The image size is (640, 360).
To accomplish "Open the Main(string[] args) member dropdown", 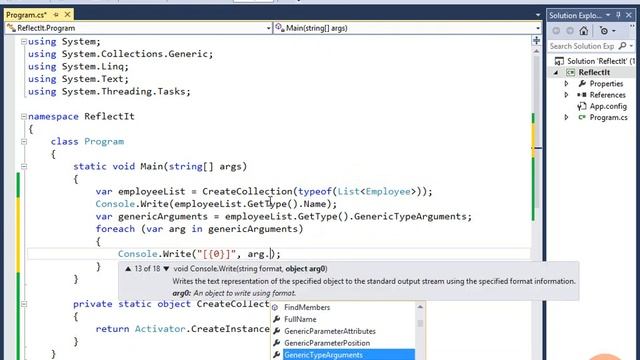I will click(x=538, y=28).
